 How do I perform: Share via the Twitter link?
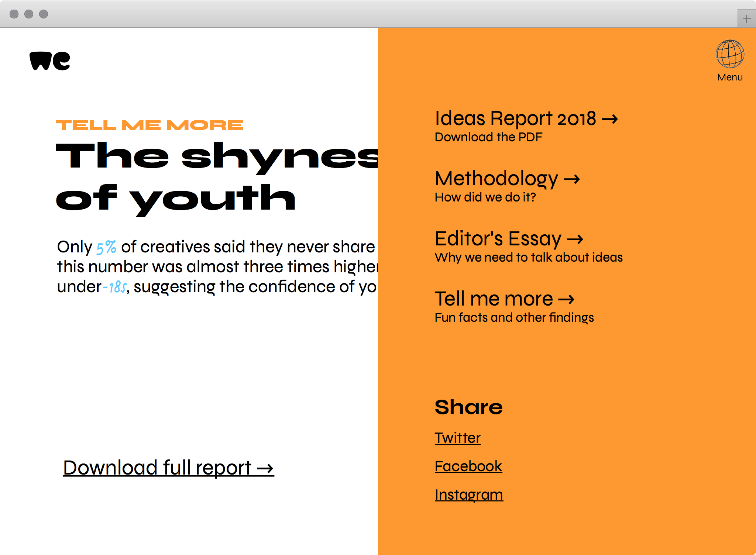pyautogui.click(x=457, y=438)
